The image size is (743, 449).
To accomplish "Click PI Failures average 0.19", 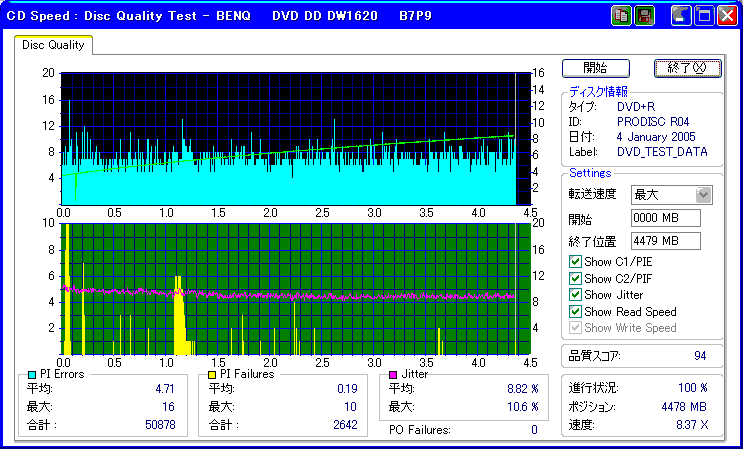I will 347,389.
